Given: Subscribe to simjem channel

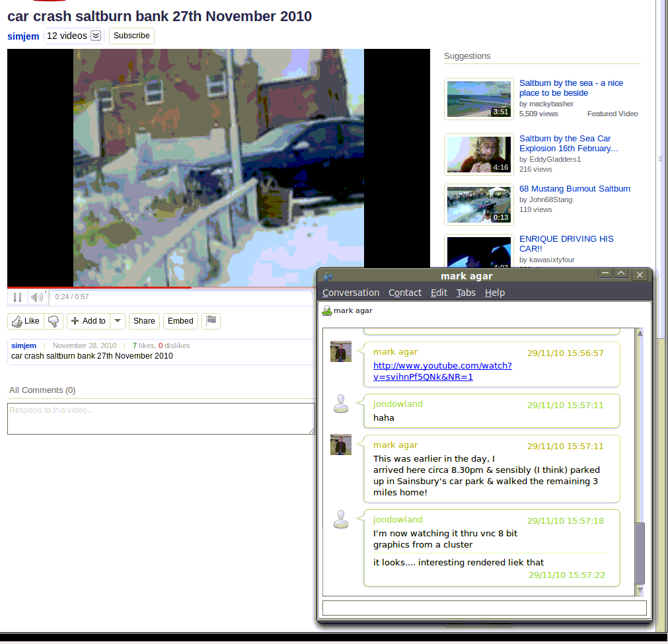Looking at the screenshot, I should (x=131, y=36).
